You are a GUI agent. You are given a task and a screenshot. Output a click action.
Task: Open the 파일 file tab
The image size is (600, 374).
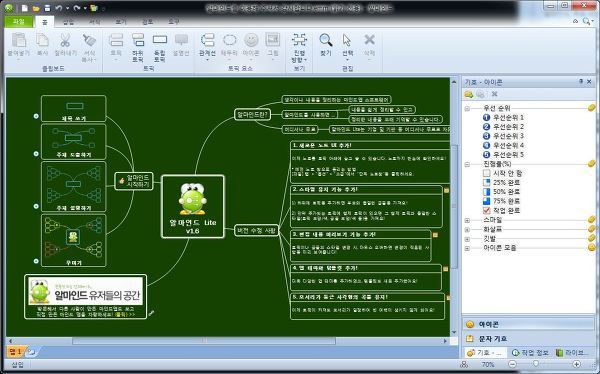18,21
